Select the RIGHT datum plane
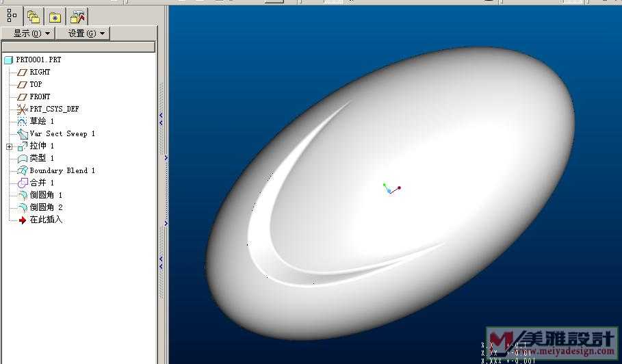The width and height of the screenshot is (622, 364). pos(40,72)
